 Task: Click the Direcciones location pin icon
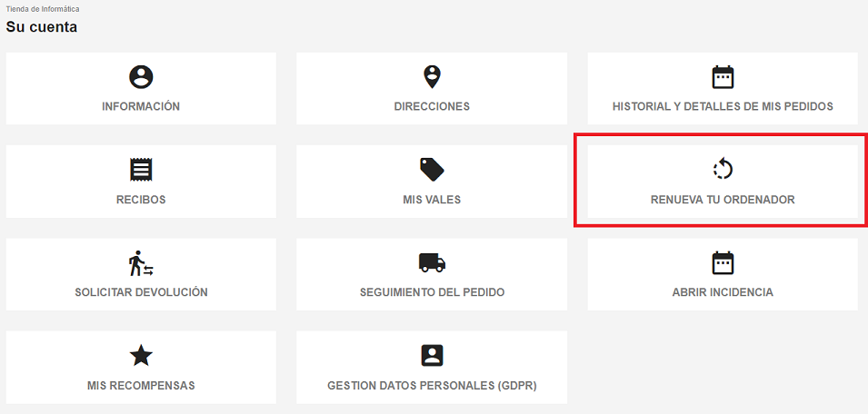[x=432, y=77]
